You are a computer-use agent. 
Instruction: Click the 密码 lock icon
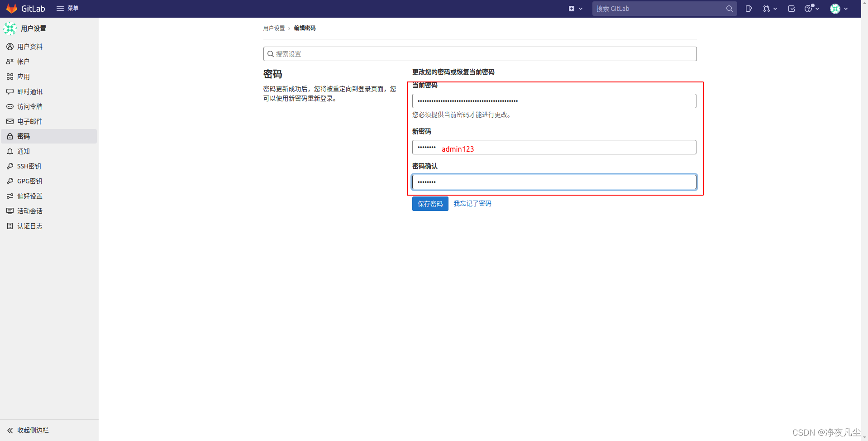[x=10, y=136]
